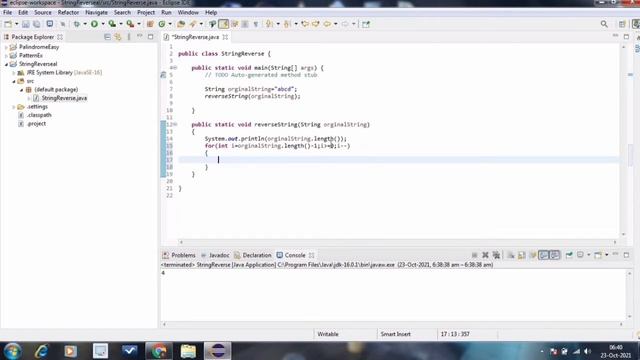Open the Navigate menu
Viewport: 640px width, 360px height.
coord(96,13)
